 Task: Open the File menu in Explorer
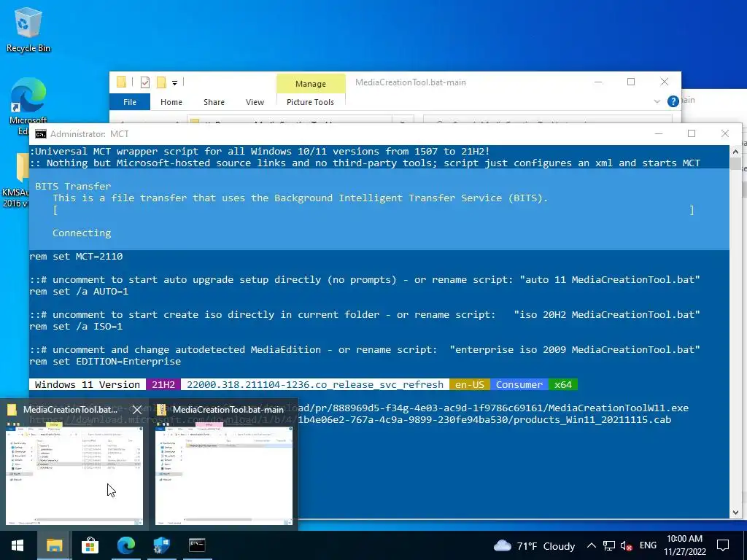[130, 102]
